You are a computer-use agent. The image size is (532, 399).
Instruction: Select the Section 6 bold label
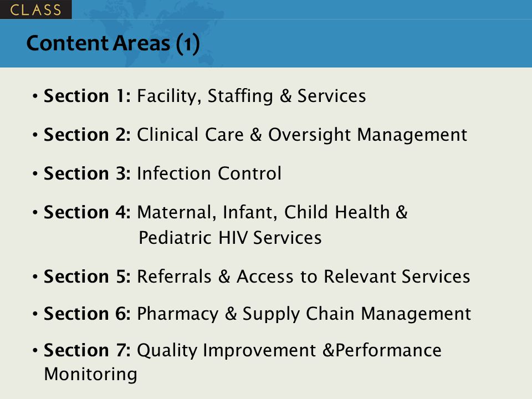[87, 313]
